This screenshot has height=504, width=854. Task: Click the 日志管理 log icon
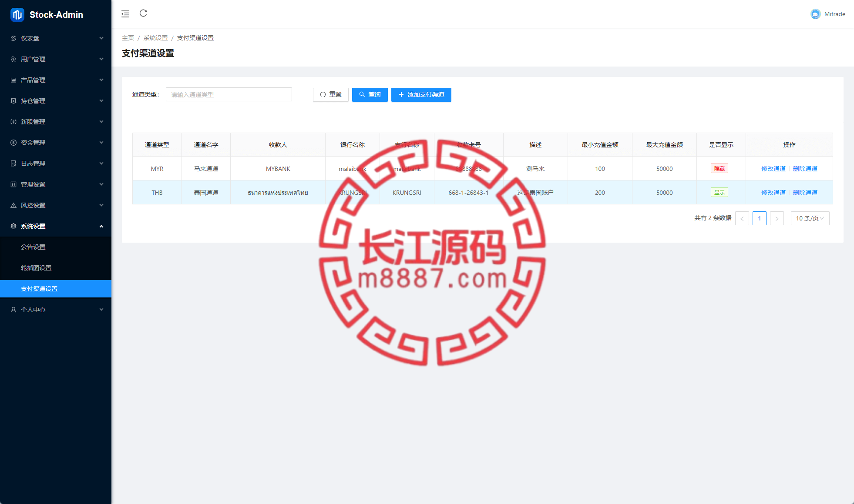(x=13, y=164)
